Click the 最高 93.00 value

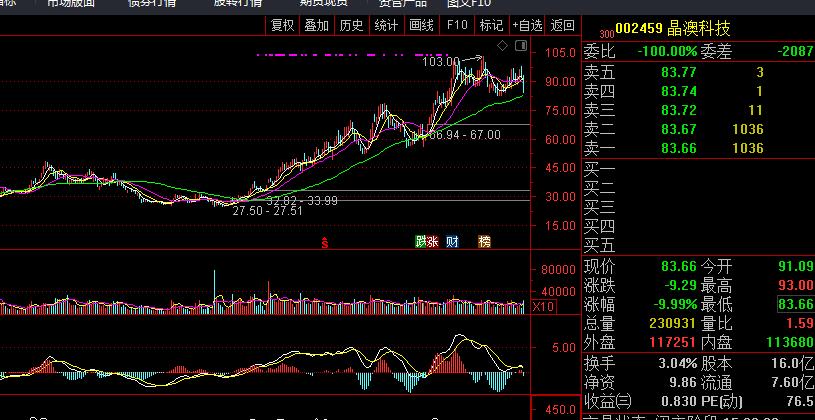[x=796, y=285]
